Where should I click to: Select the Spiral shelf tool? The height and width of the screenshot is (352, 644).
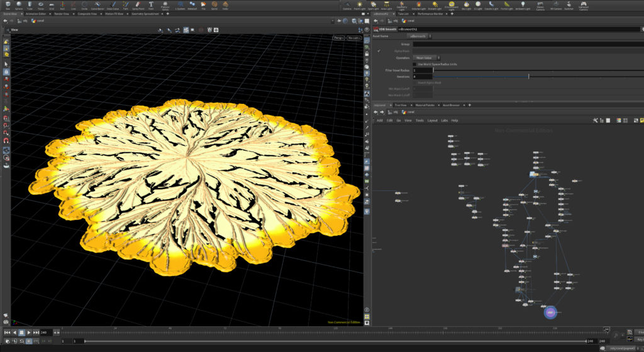coord(214,5)
